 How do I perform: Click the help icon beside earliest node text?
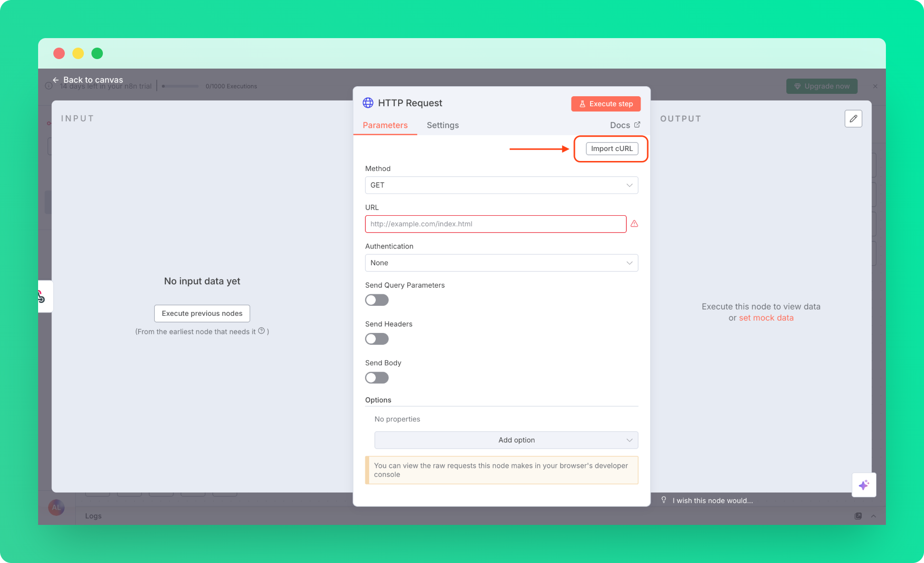(x=261, y=331)
